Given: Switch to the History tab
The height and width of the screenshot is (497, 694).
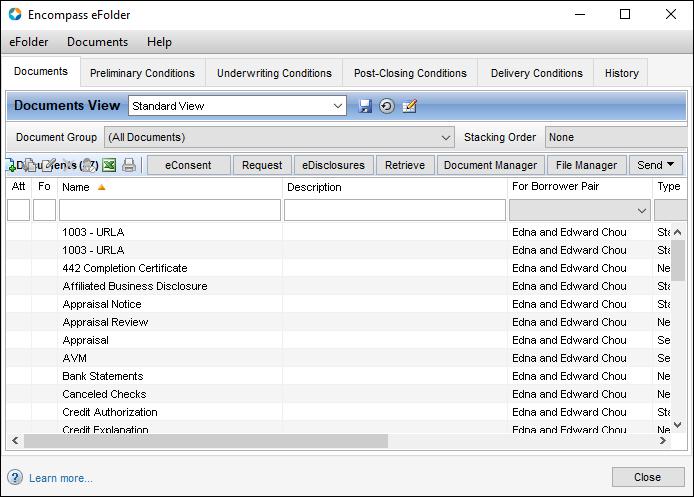Looking at the screenshot, I should pos(621,73).
